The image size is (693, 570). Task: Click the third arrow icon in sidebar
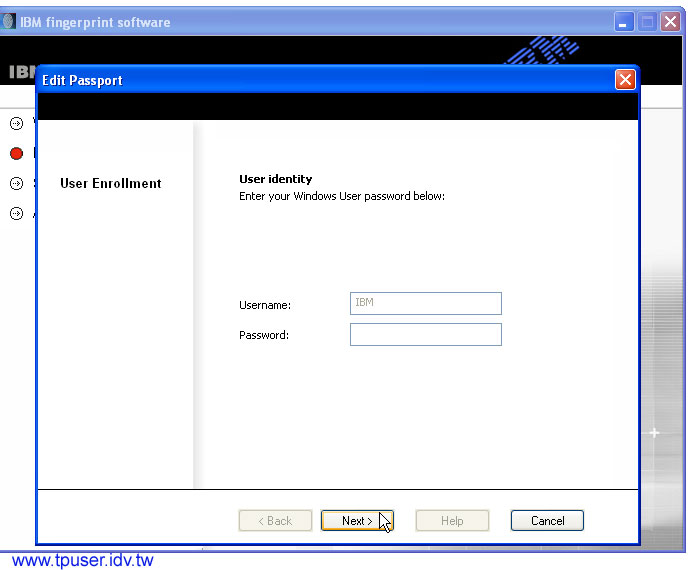click(16, 183)
